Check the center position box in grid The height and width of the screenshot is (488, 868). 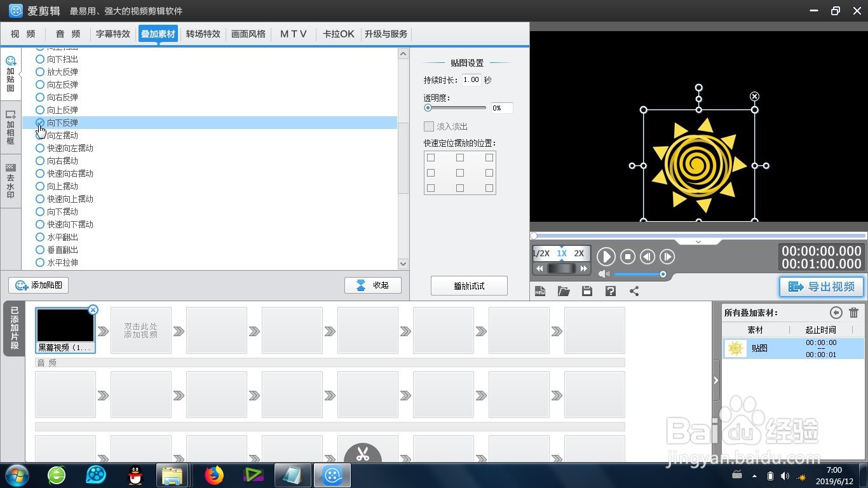click(x=460, y=173)
